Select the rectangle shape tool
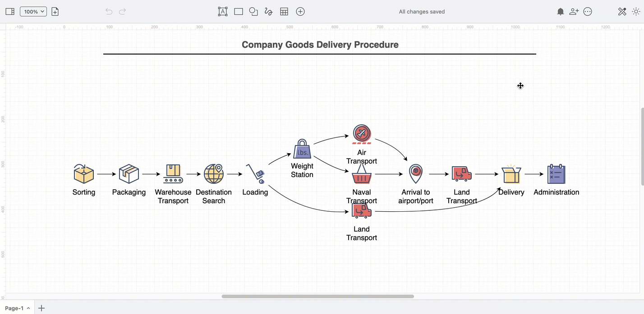Screen dimensions: 644x314 tap(239, 12)
